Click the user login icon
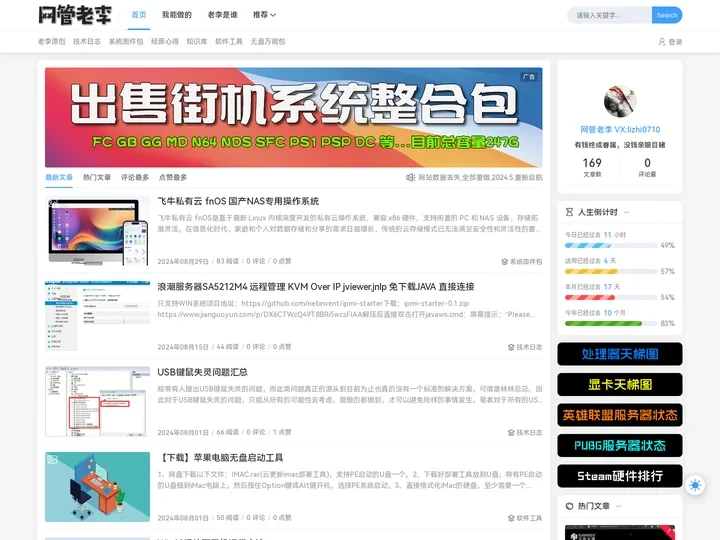720x540 pixels. pos(662,42)
